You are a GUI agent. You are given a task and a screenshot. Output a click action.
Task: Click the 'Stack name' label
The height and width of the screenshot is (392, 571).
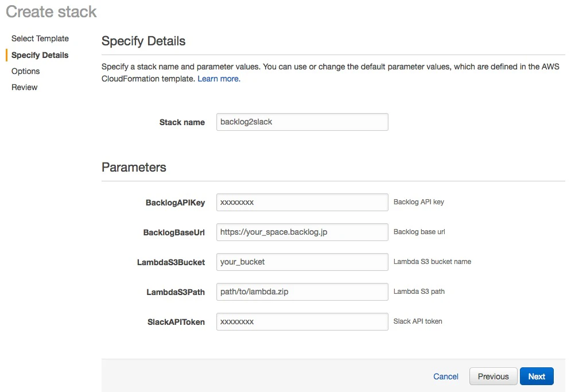(182, 122)
